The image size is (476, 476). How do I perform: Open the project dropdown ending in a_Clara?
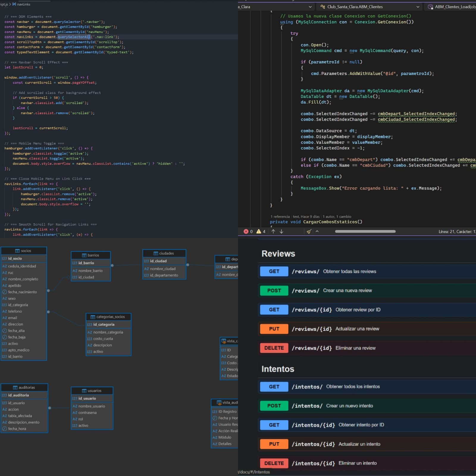pos(310,7)
